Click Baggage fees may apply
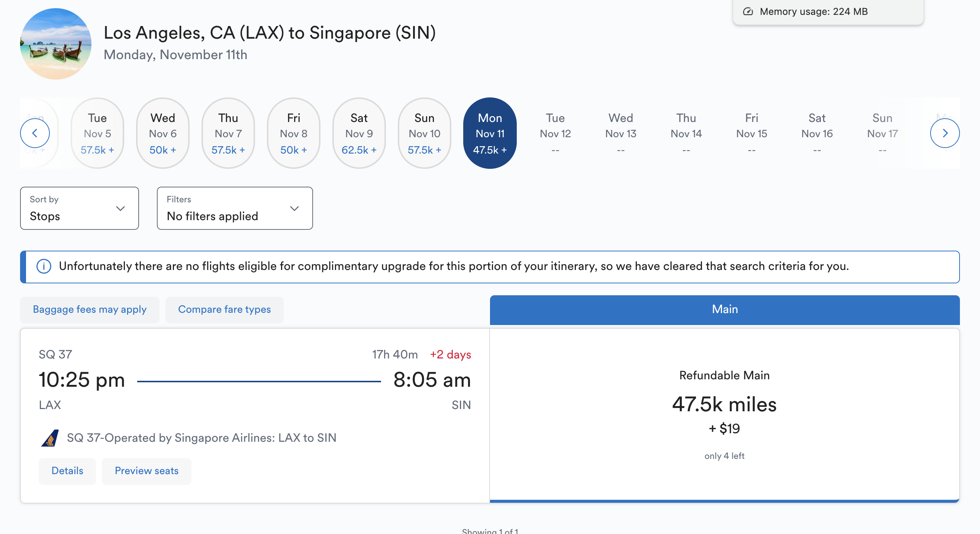 coord(90,310)
